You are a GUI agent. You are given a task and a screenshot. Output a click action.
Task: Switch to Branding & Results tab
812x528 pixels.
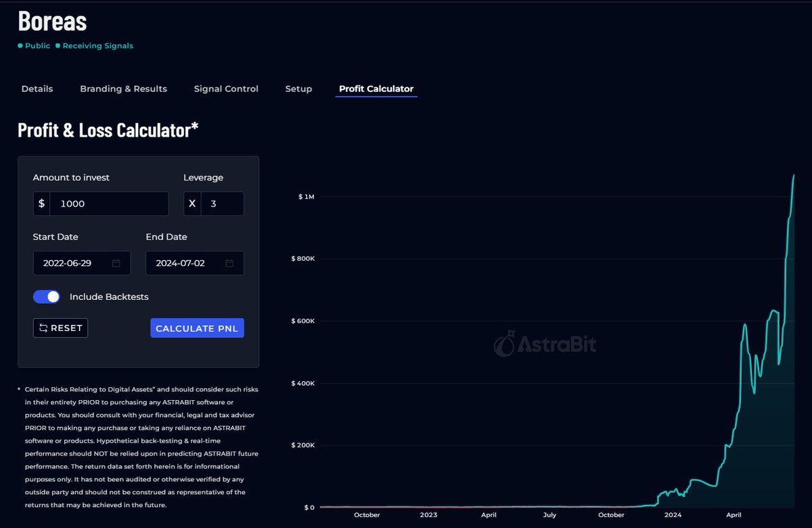click(x=123, y=89)
